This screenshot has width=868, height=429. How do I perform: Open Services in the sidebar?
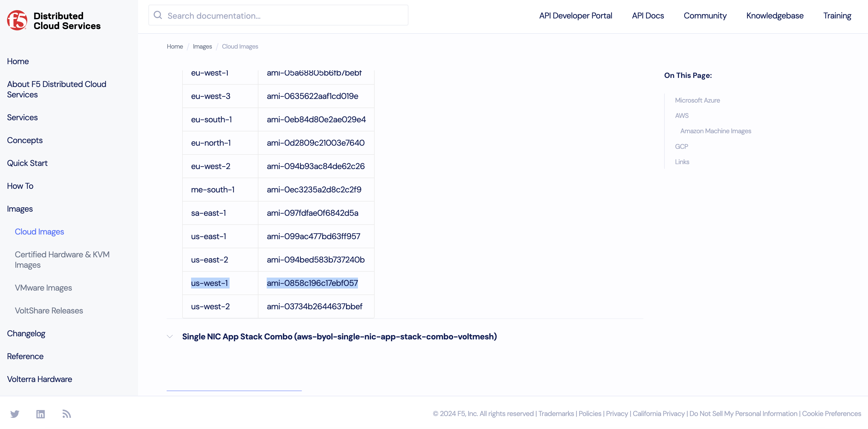pos(22,118)
